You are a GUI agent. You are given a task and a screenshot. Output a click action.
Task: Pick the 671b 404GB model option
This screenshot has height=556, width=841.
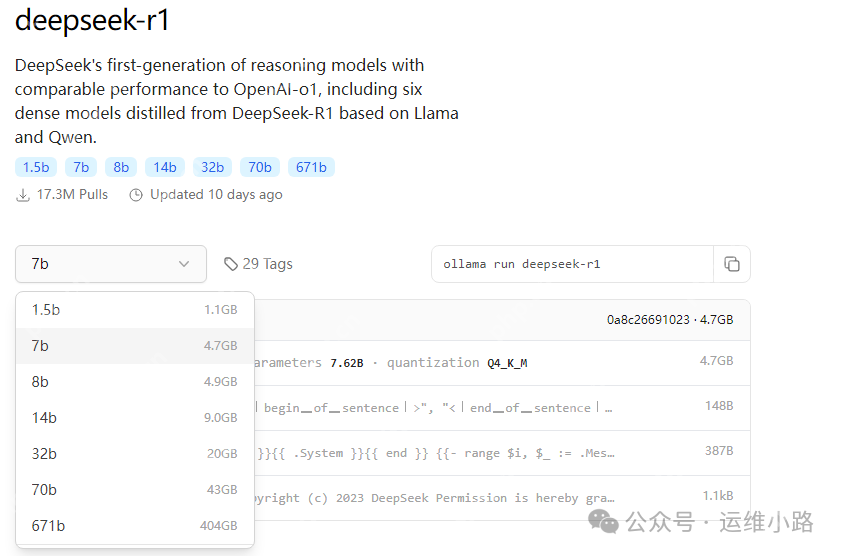coord(135,525)
